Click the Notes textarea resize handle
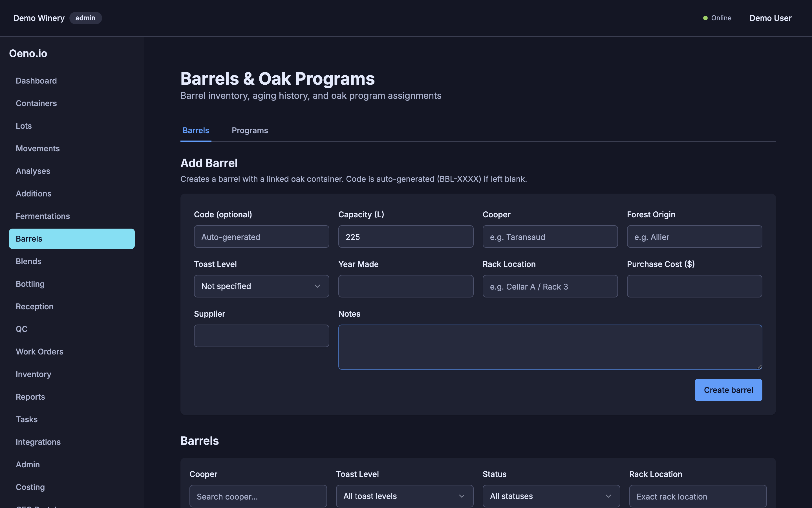 pos(759,367)
